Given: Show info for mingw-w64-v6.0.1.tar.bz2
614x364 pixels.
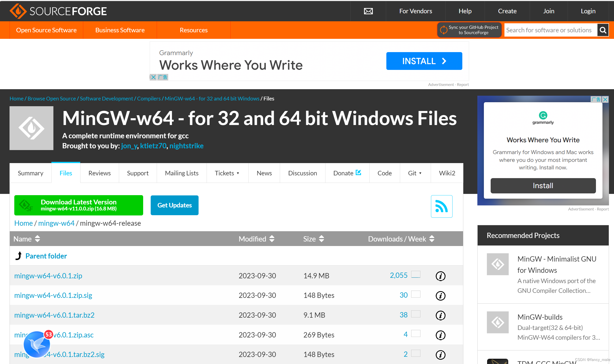Looking at the screenshot, I should tap(441, 315).
